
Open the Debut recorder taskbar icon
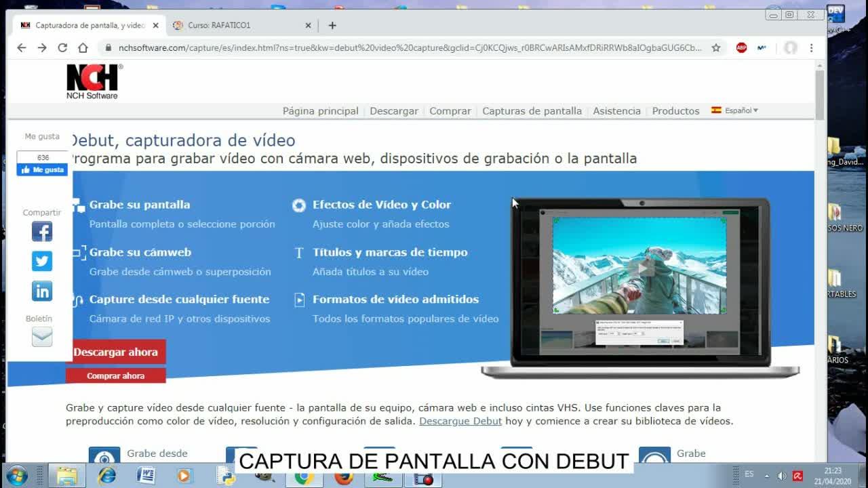click(x=424, y=478)
